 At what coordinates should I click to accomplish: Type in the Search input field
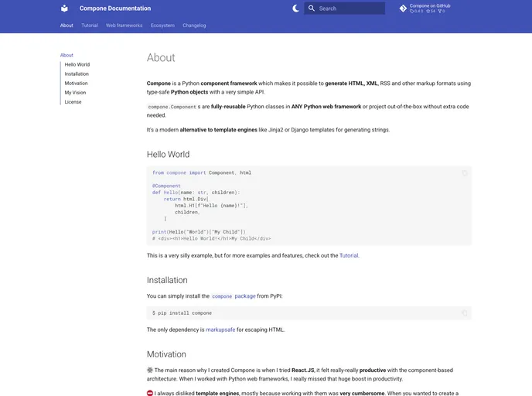pyautogui.click(x=350, y=9)
